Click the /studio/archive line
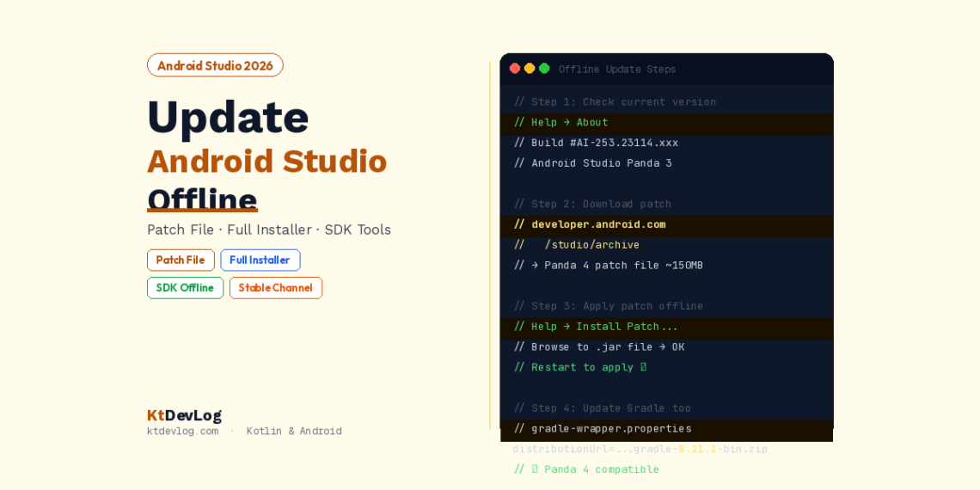The height and width of the screenshot is (490, 980). 576,245
